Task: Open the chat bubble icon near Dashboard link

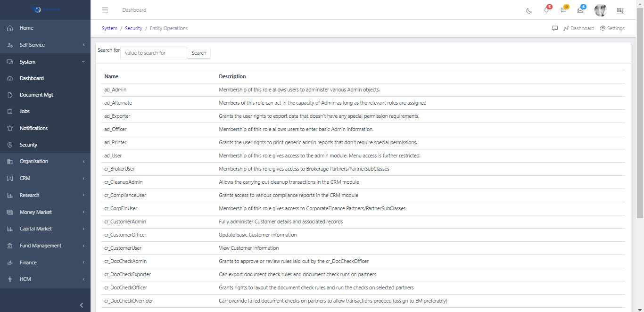Action: pyautogui.click(x=555, y=28)
